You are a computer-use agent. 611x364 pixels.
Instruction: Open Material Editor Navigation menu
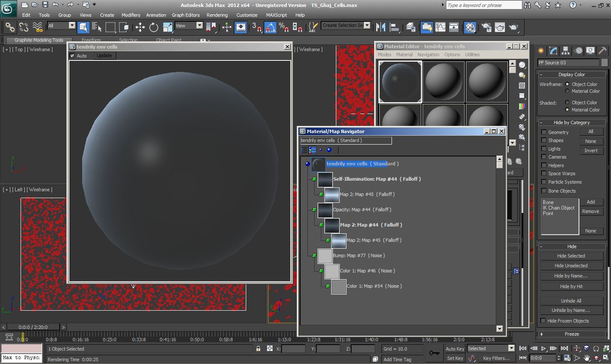click(x=428, y=55)
